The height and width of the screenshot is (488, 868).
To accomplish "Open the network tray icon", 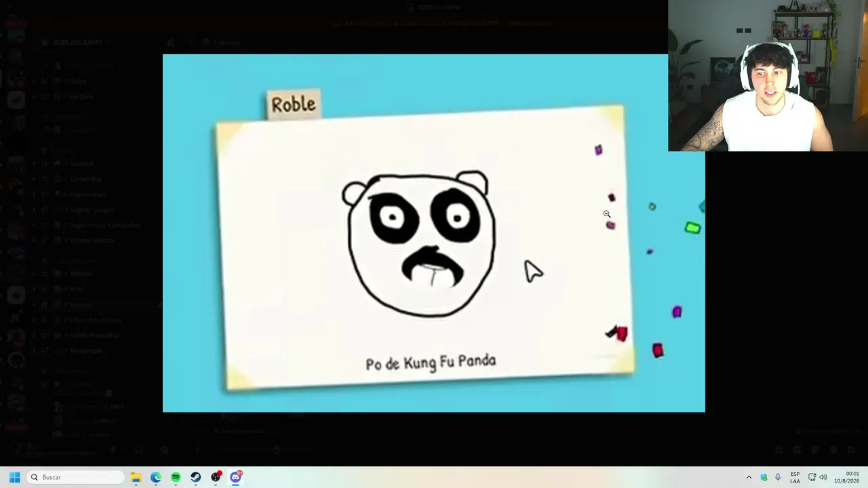I will pos(812,477).
